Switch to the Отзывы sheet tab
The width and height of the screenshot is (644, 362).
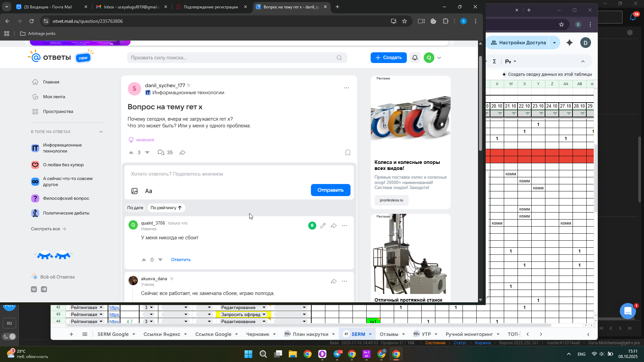point(389,334)
